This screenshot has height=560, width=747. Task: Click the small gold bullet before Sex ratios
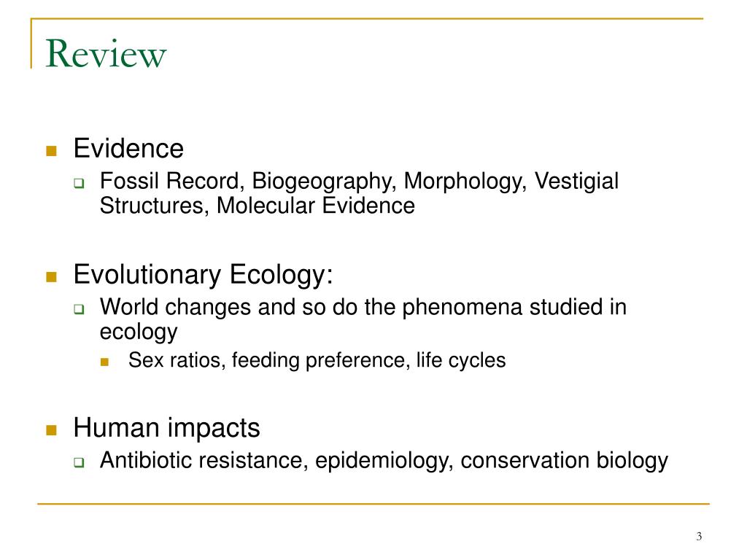pos(105,362)
